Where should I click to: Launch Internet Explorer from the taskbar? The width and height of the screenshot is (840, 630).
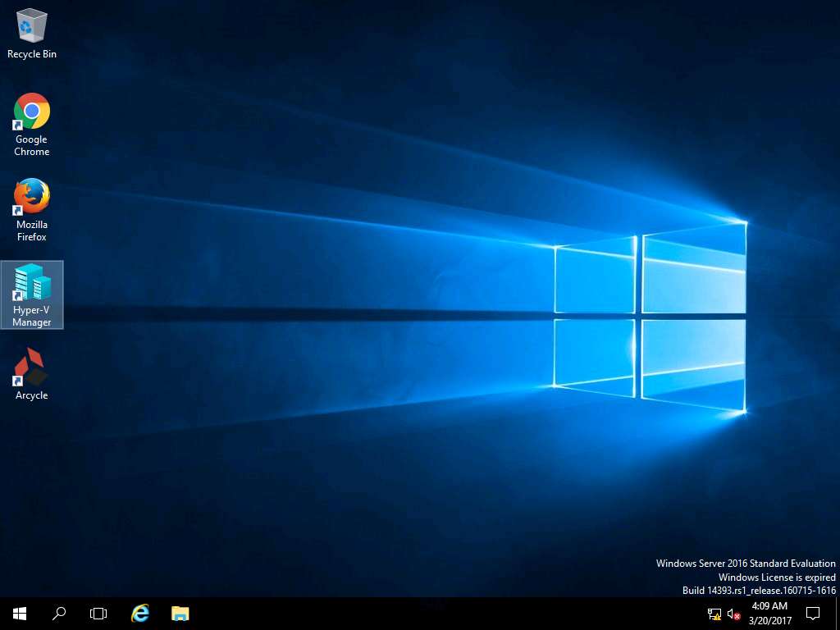pos(139,614)
